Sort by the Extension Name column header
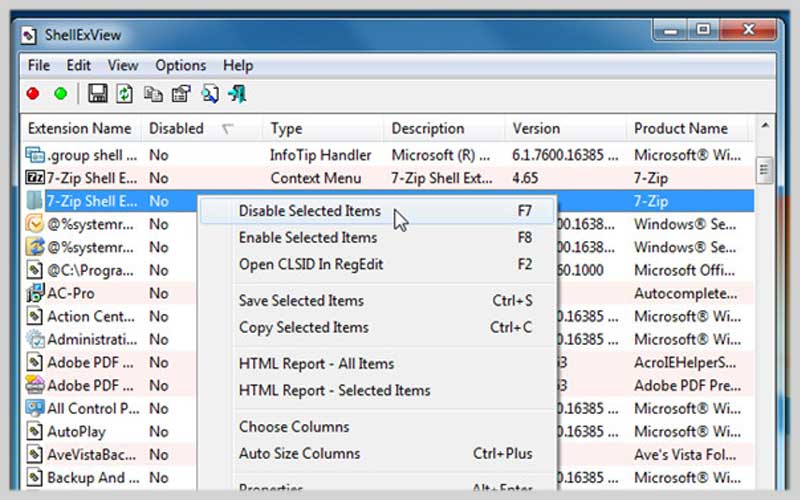800x500 pixels. click(80, 129)
